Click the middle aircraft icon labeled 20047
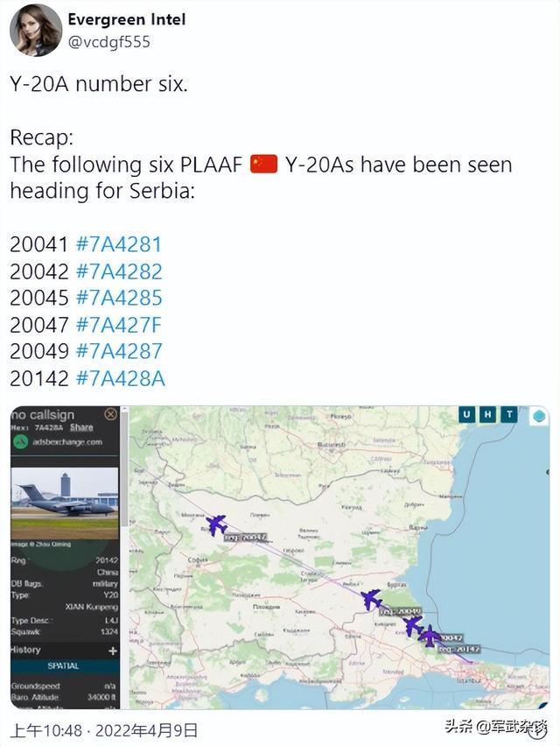 pos(412,625)
